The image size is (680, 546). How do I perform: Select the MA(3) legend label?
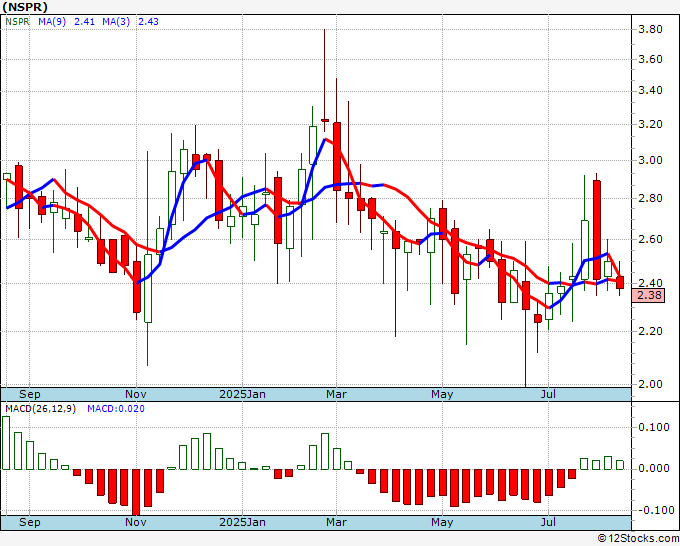coord(116,22)
